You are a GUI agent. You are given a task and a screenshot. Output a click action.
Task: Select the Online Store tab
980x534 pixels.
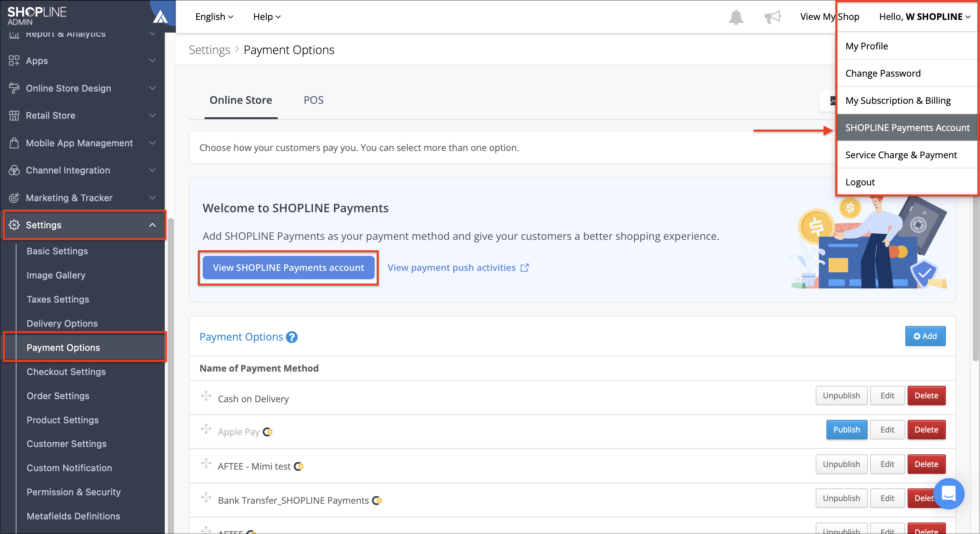pyautogui.click(x=241, y=100)
